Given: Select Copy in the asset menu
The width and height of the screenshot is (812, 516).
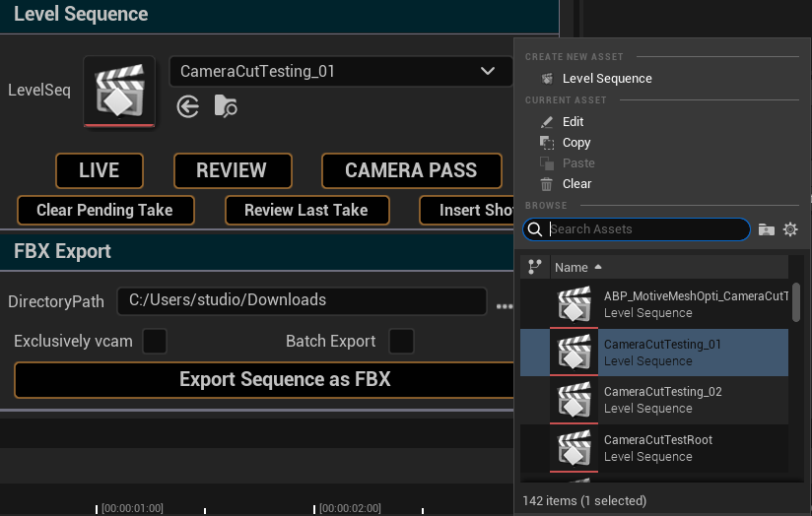Looking at the screenshot, I should point(576,143).
